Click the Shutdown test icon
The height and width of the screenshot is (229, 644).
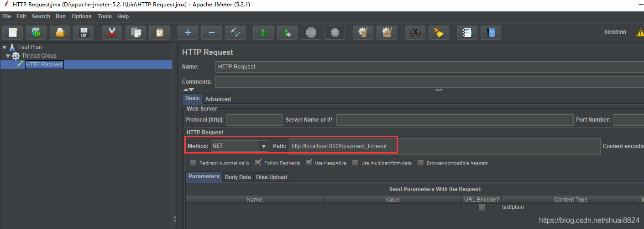coord(335,32)
